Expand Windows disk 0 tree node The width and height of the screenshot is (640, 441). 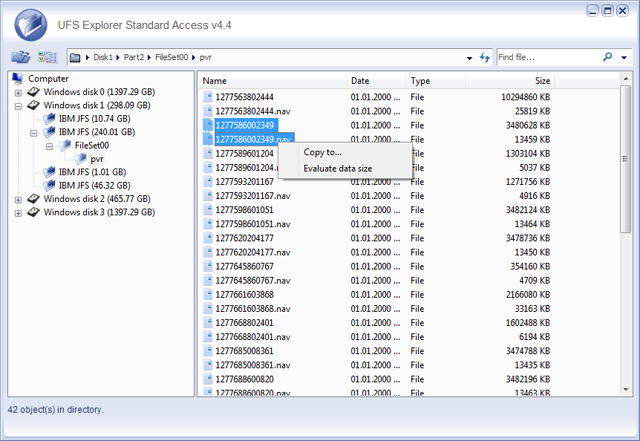(x=18, y=93)
